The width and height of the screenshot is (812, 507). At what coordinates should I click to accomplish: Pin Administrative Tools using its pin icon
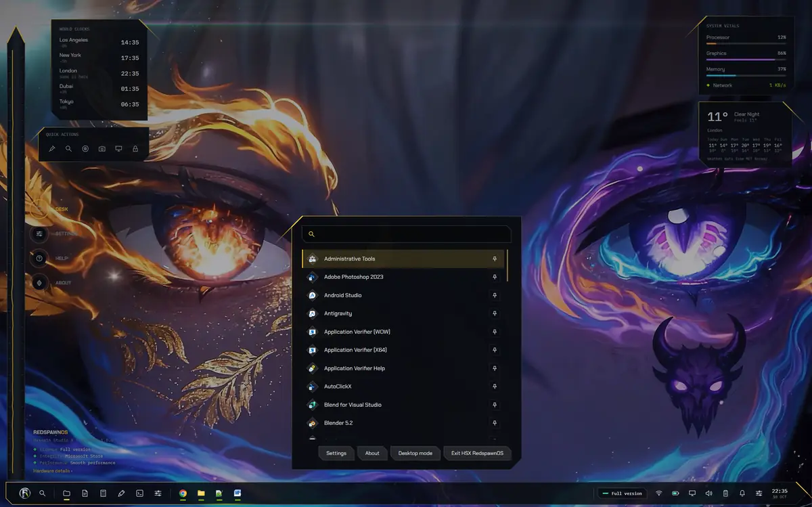tap(495, 259)
